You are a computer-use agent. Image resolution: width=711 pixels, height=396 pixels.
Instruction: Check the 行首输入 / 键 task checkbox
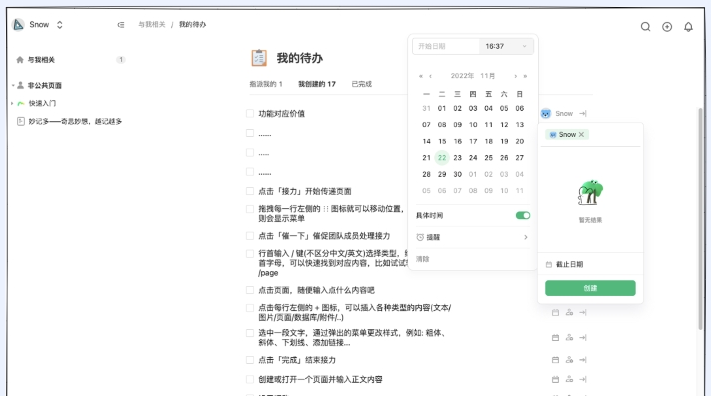pos(250,254)
